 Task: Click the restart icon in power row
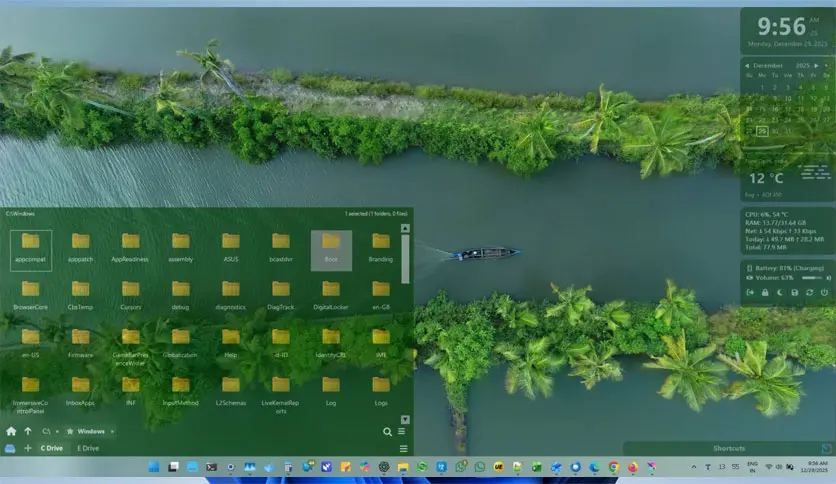810,293
